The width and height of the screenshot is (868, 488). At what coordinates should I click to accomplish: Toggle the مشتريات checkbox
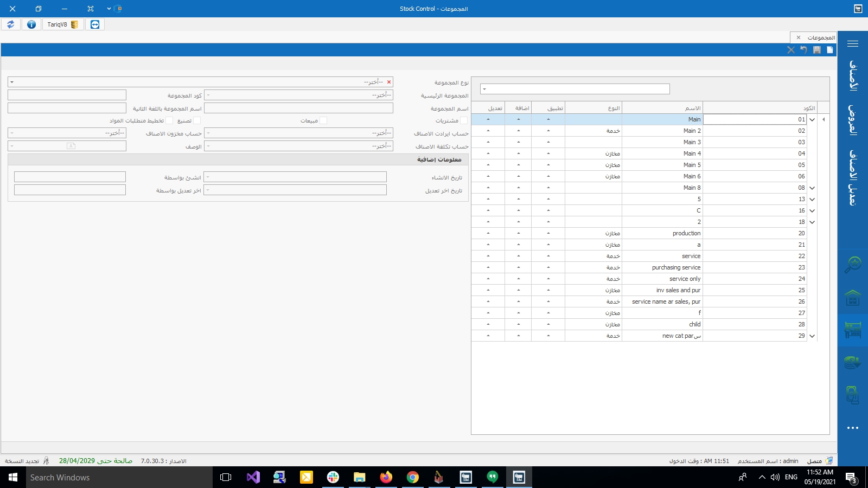coord(463,120)
